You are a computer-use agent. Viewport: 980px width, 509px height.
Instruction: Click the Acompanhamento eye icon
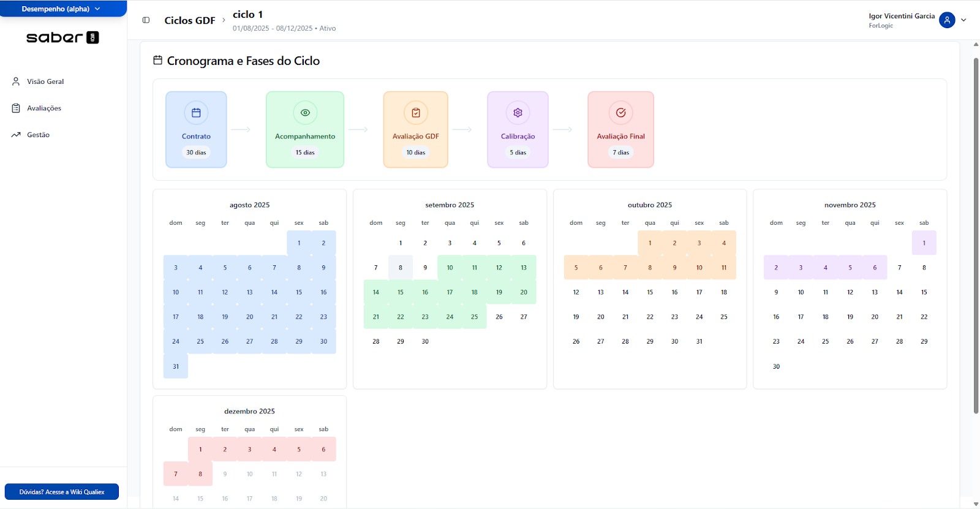pos(305,113)
